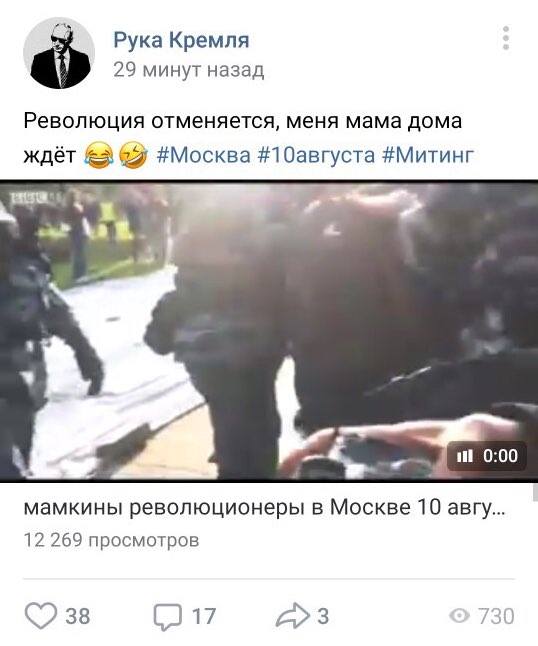The image size is (538, 646).
Task: Open the three-dot post options menu
Action: [x=506, y=38]
